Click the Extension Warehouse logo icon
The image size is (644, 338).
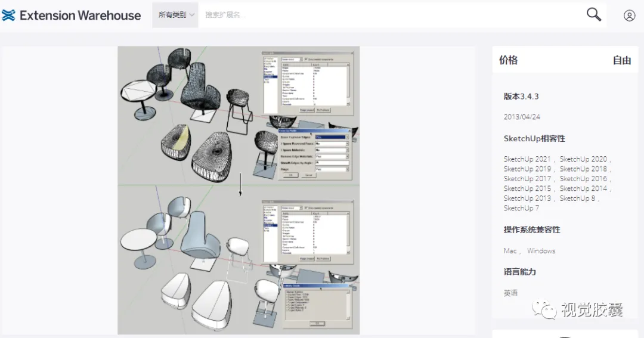(x=8, y=15)
